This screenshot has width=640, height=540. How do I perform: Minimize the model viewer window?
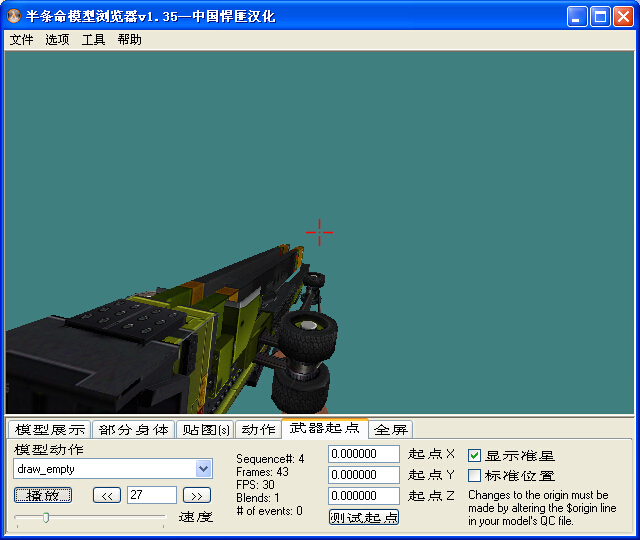(577, 17)
